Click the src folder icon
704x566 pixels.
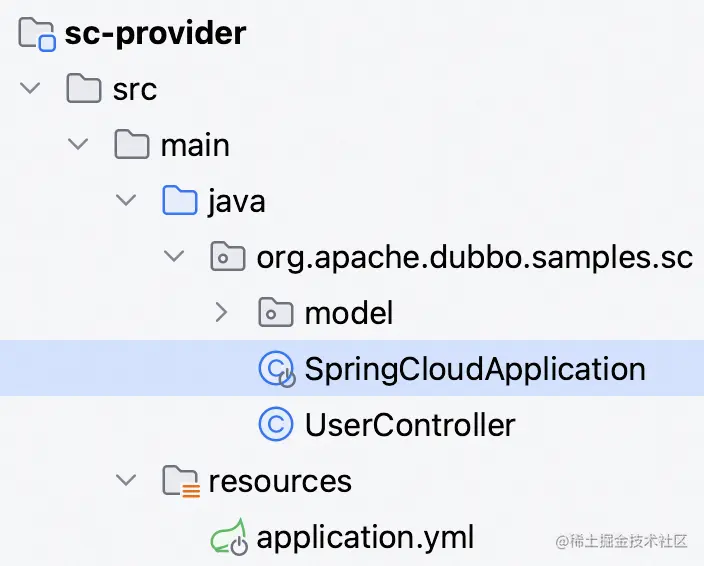pyautogui.click(x=84, y=88)
